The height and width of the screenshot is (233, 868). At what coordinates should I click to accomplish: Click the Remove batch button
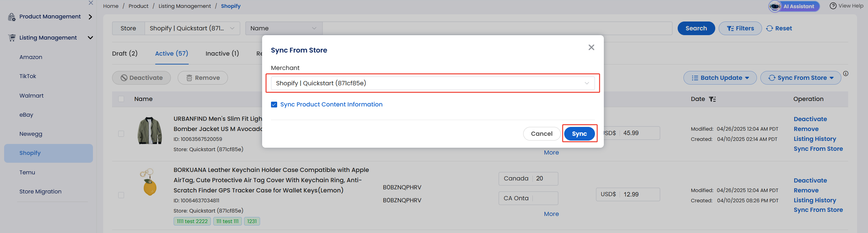point(203,78)
